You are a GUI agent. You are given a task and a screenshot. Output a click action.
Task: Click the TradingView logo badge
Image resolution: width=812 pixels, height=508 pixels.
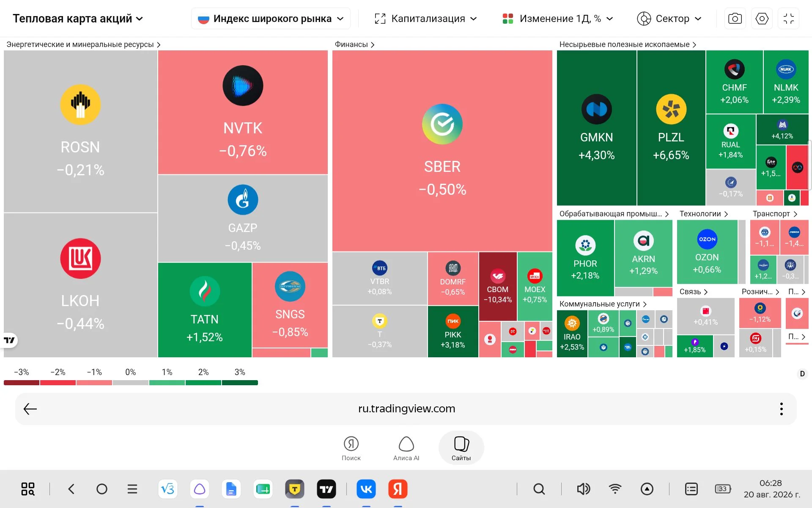(9, 340)
